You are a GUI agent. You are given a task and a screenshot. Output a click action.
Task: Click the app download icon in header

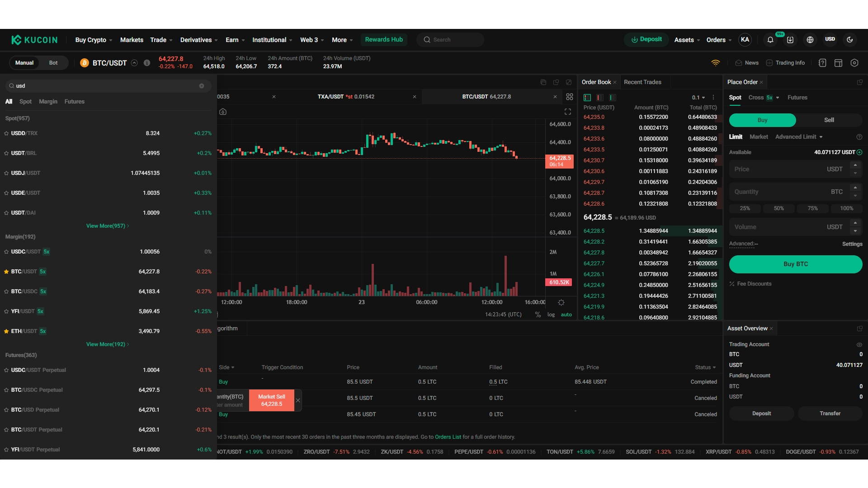(x=790, y=40)
